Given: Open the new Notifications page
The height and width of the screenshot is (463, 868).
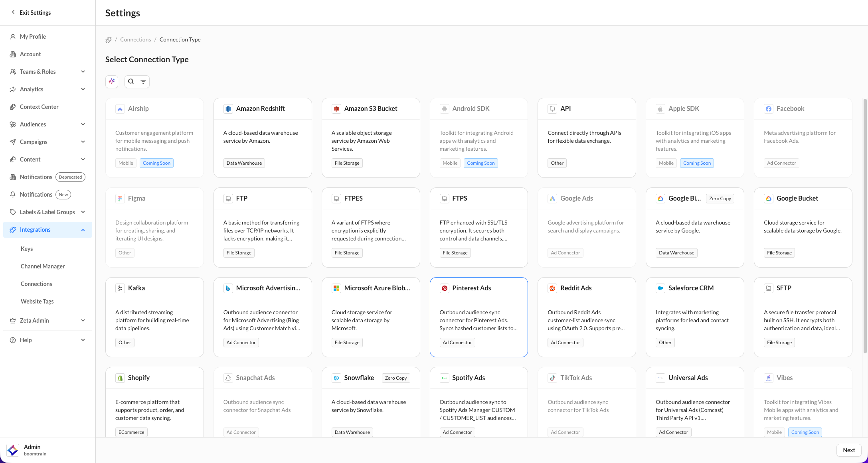Looking at the screenshot, I should (47, 195).
